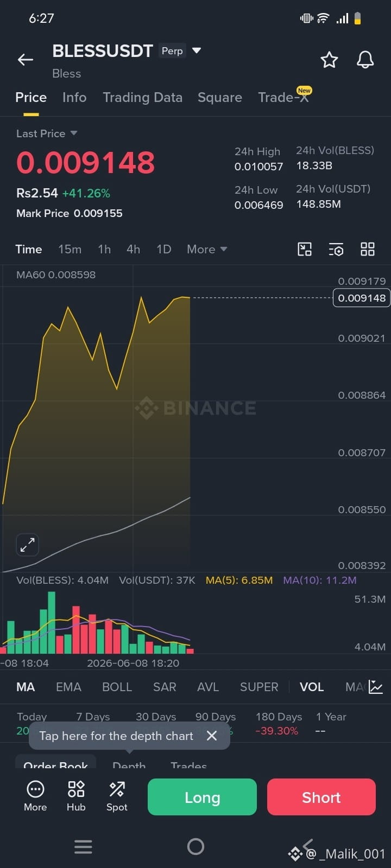The width and height of the screenshot is (391, 868).
Task: Select the SAR indicator
Action: (x=165, y=687)
